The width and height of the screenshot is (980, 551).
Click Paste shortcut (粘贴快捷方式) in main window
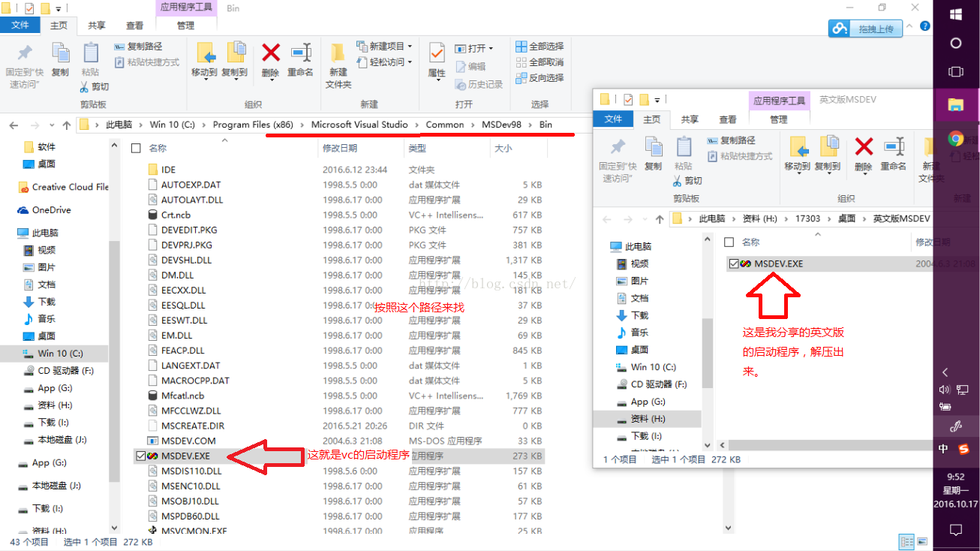coord(147,62)
